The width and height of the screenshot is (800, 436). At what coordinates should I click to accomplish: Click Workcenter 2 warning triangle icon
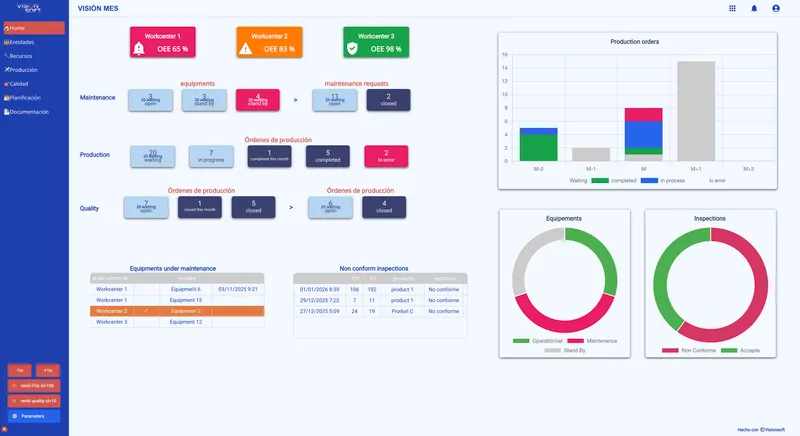click(x=245, y=48)
